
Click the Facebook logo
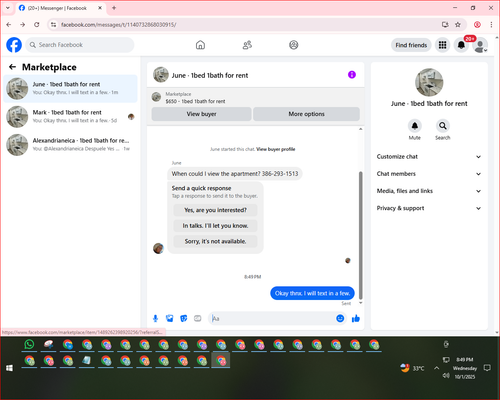coord(14,45)
